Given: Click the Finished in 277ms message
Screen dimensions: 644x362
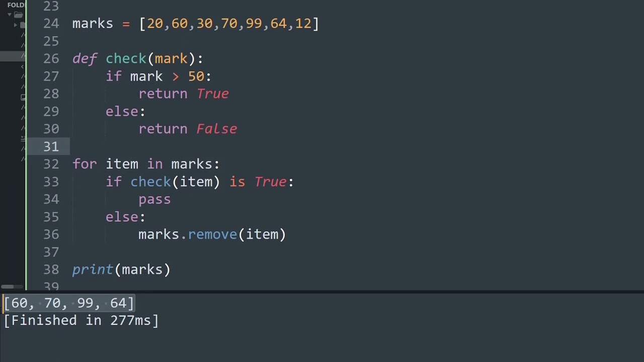Looking at the screenshot, I should coord(81,321).
